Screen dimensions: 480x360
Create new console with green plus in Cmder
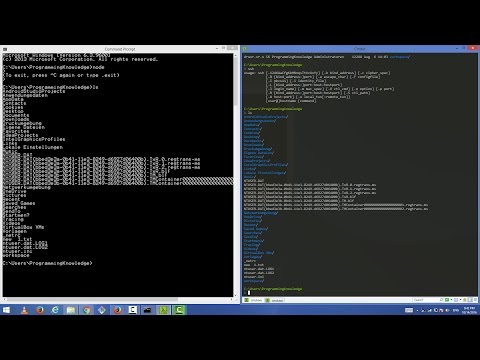pos(447,300)
